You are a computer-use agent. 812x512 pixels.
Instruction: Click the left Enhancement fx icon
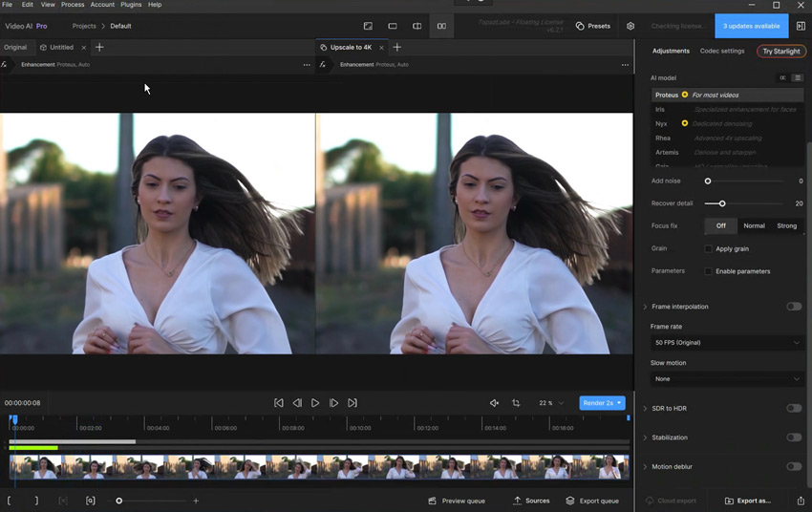4,65
